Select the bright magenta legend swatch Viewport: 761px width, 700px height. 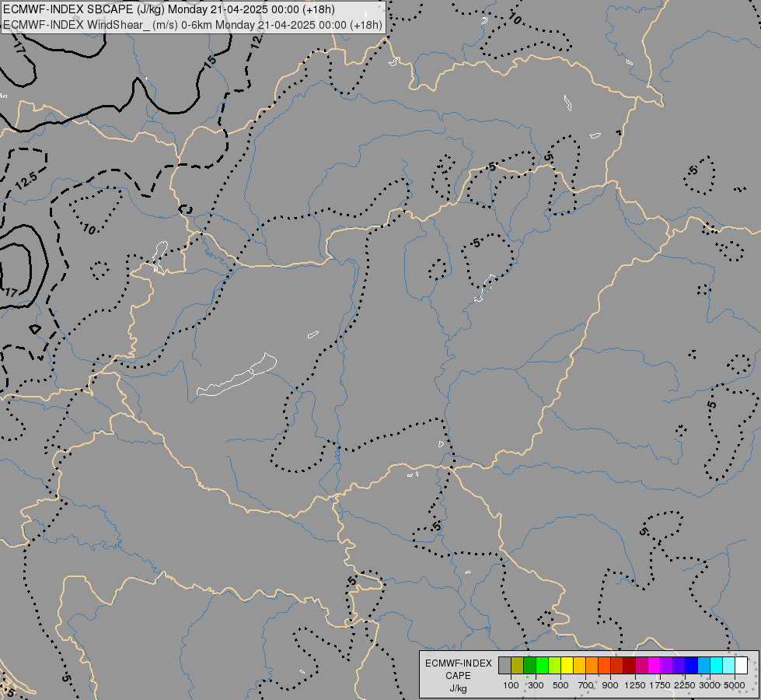pyautogui.click(x=655, y=665)
